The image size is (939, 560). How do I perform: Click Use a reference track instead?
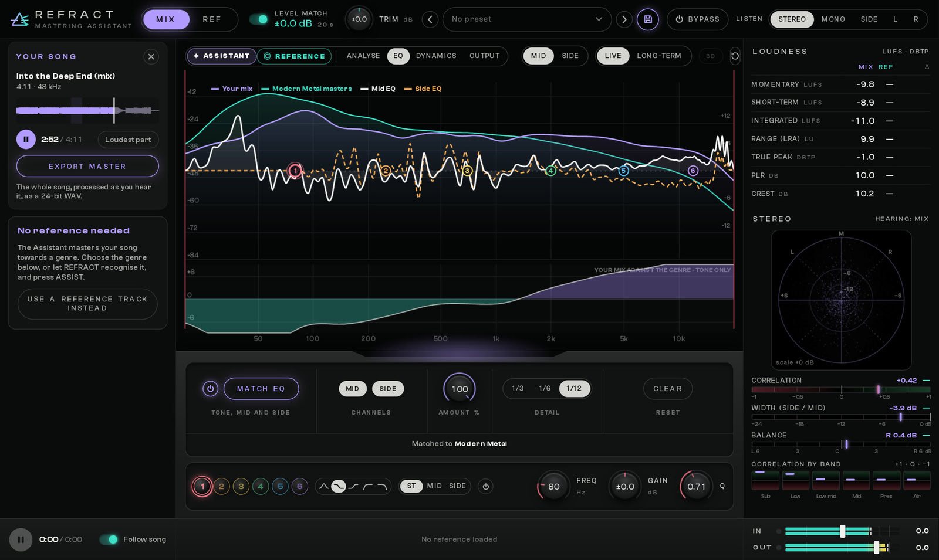click(87, 304)
